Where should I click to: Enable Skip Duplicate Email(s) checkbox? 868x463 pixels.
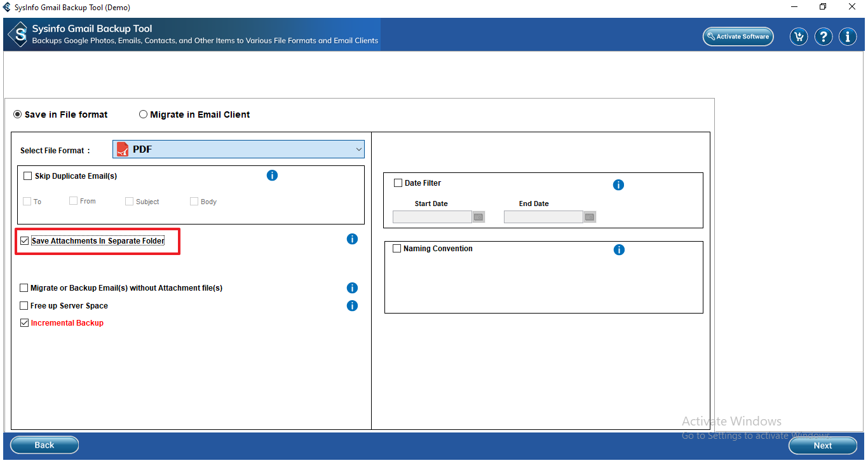coord(27,176)
